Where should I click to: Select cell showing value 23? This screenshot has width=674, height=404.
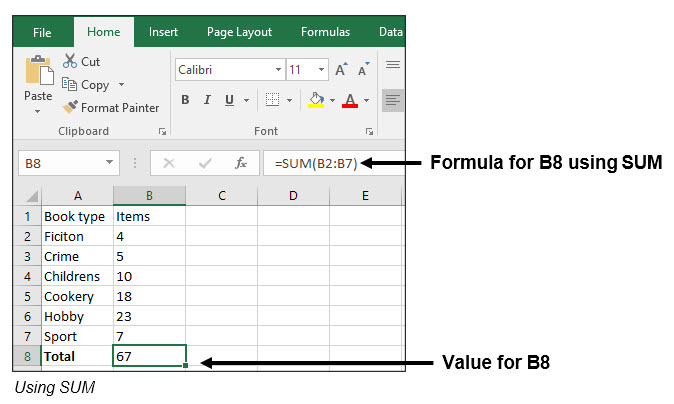149,316
